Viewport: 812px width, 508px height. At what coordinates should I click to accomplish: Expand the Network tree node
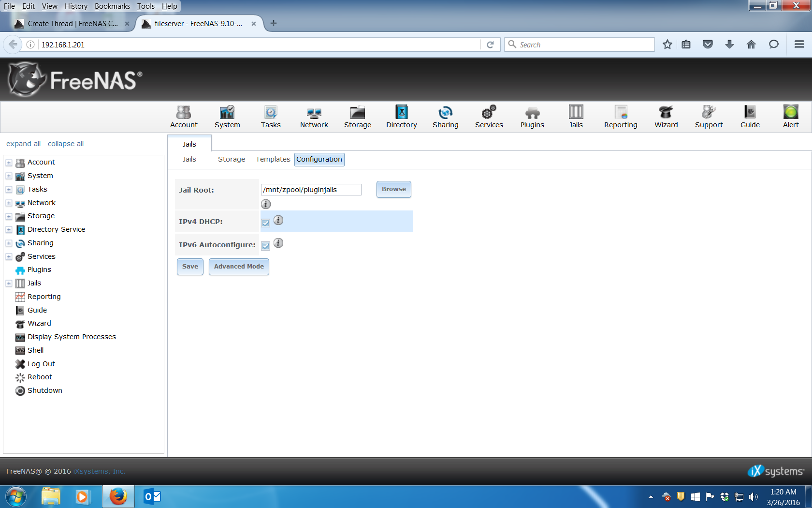tap(9, 203)
